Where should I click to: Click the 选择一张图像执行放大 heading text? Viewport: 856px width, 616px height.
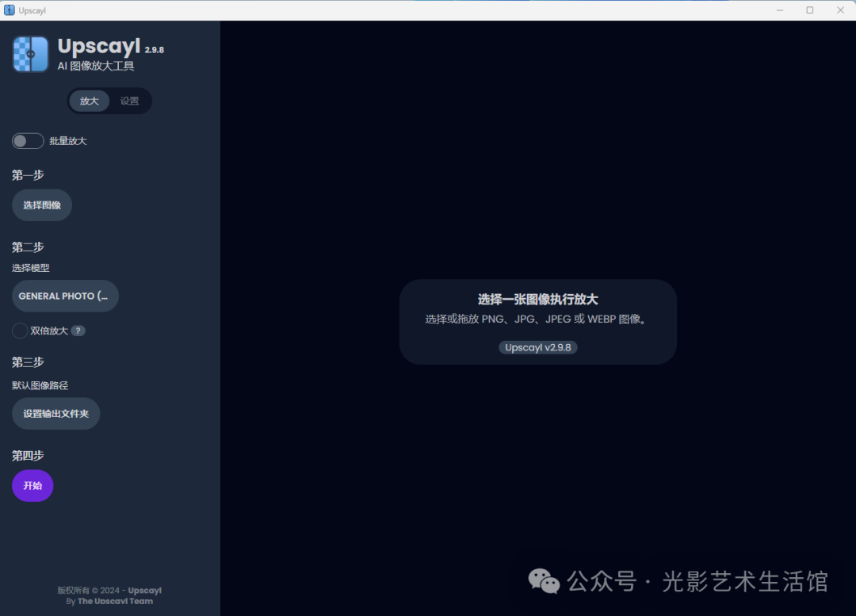537,300
